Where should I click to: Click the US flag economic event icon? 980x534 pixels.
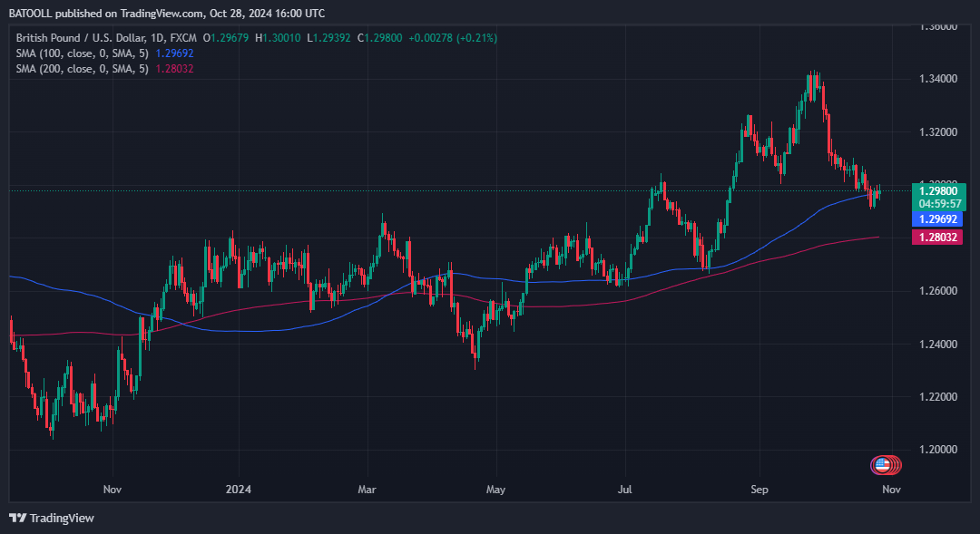[882, 465]
